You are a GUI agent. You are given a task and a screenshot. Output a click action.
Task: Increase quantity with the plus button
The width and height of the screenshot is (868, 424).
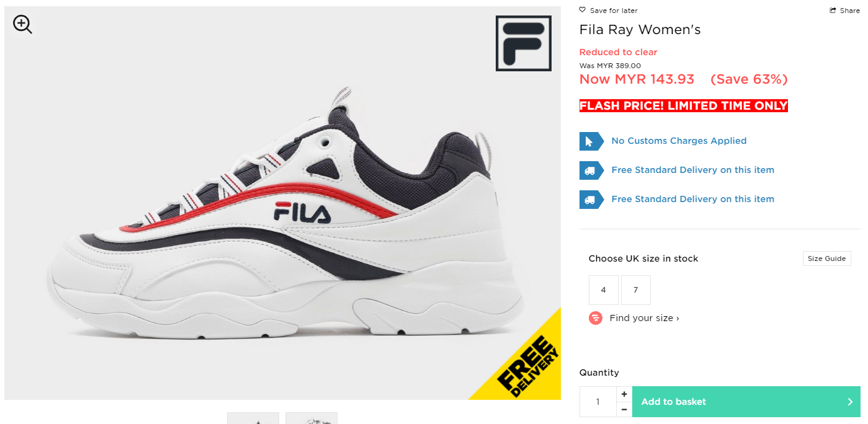click(624, 394)
